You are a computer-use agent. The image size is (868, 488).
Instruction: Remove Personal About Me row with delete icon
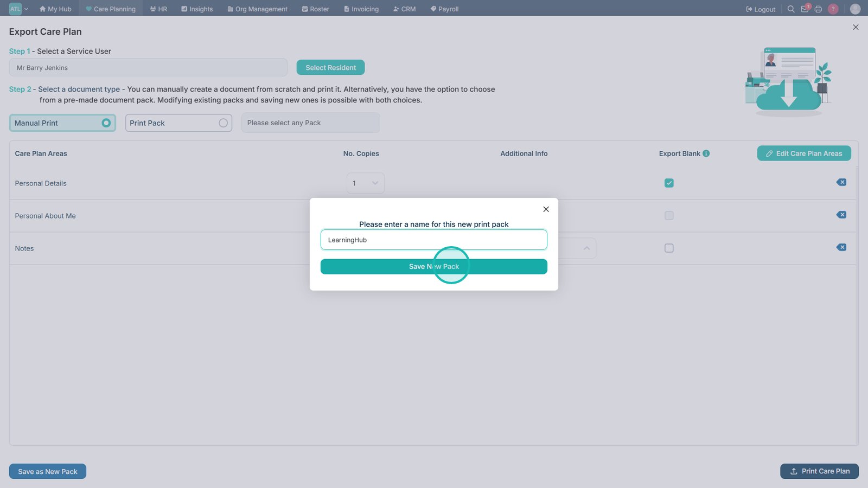(841, 215)
